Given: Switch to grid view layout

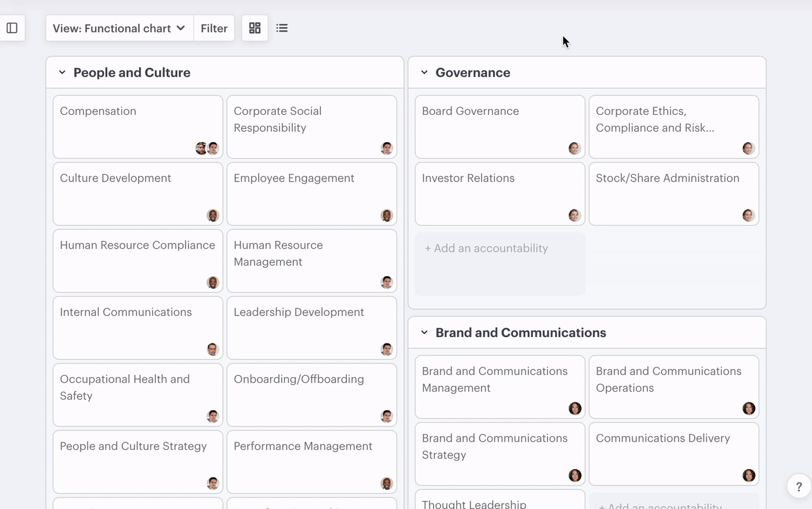Looking at the screenshot, I should [x=255, y=28].
